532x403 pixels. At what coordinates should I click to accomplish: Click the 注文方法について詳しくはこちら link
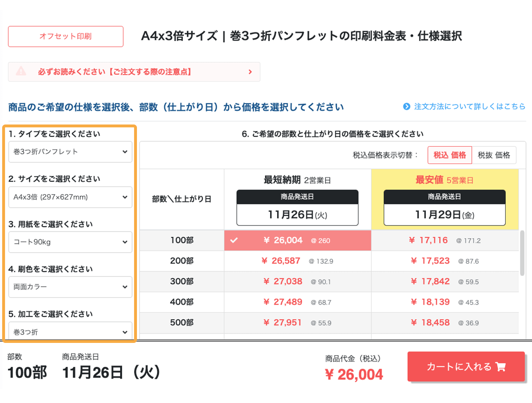pyautogui.click(x=469, y=107)
